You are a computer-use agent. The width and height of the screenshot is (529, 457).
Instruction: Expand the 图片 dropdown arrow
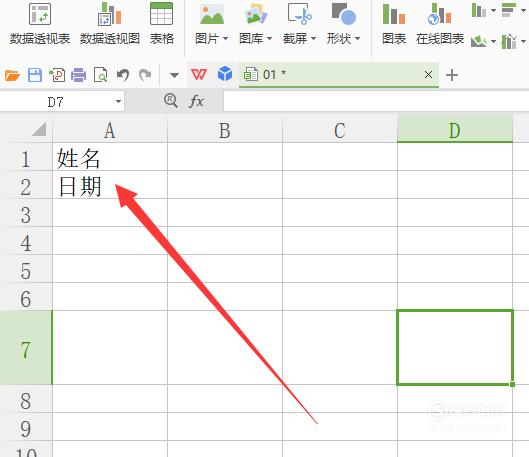225,38
